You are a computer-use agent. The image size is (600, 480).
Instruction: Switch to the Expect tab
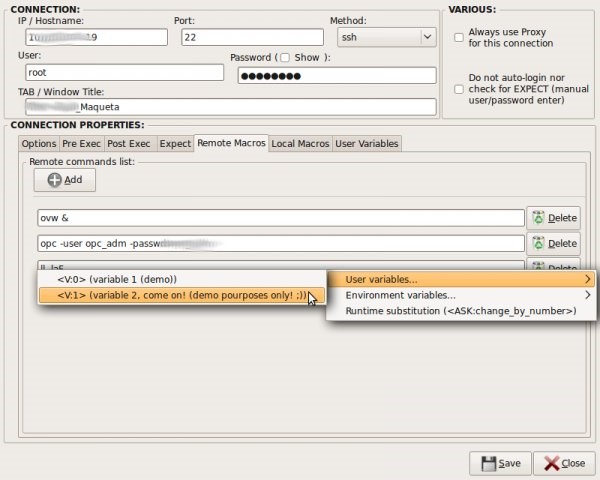point(175,144)
